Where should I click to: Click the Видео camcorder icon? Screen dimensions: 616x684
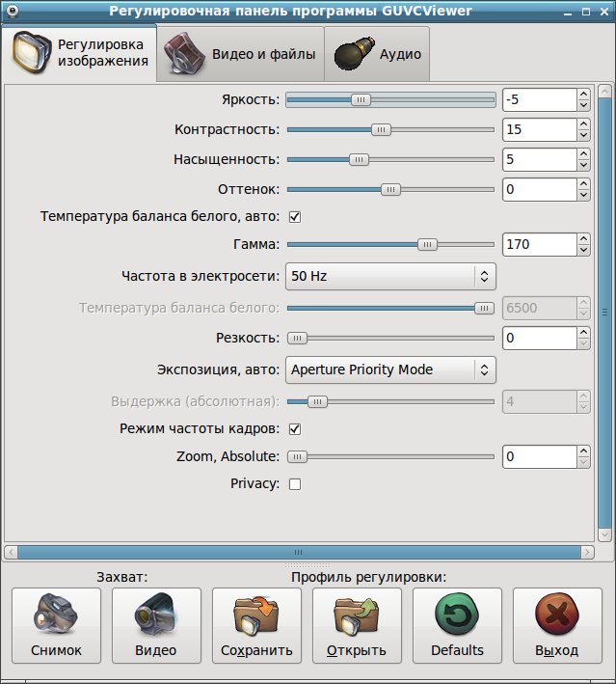coord(155,614)
